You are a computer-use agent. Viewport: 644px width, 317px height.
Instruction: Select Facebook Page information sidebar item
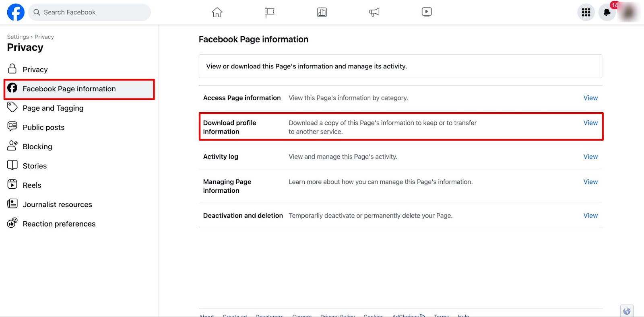(79, 89)
